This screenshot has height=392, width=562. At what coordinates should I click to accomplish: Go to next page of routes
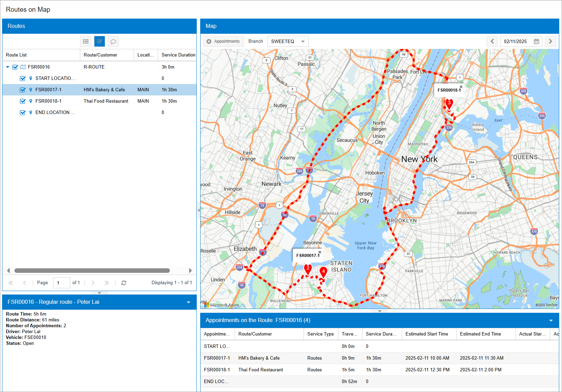click(93, 283)
